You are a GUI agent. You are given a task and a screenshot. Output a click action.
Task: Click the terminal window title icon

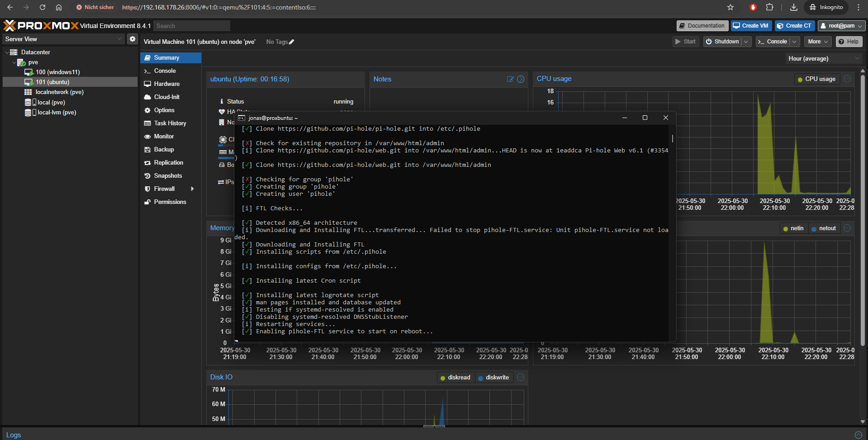pyautogui.click(x=242, y=118)
